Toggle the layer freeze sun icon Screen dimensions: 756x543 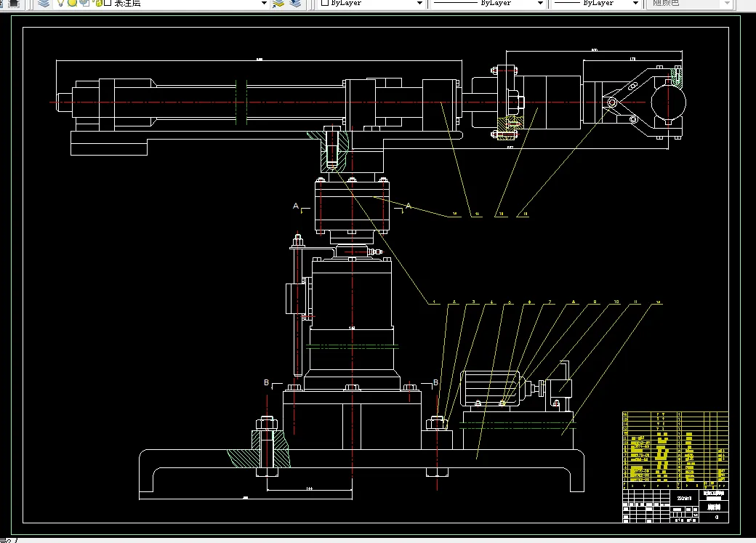[x=72, y=4]
